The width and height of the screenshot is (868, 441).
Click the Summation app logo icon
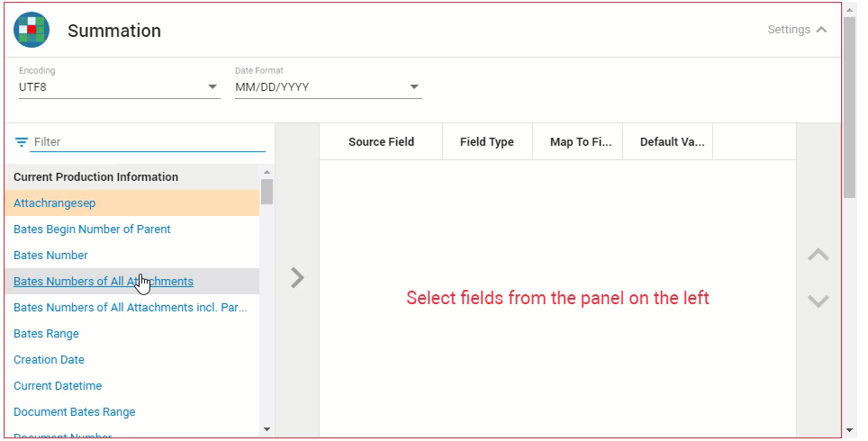(x=32, y=31)
